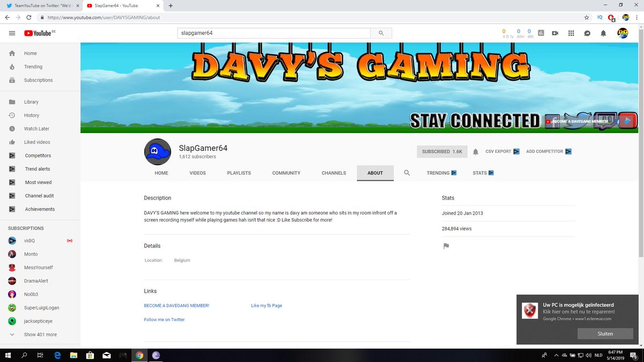Bookmark page with the star icon
The height and width of the screenshot is (362, 644).
tap(587, 17)
